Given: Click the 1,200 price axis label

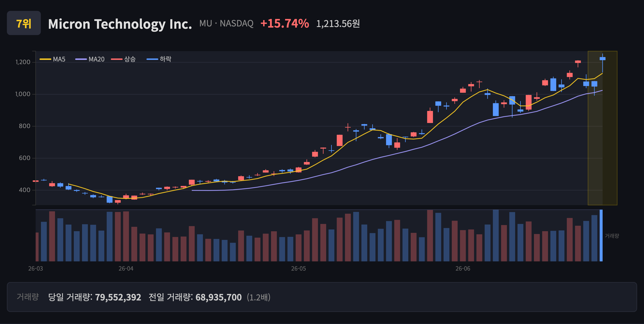Looking at the screenshot, I should coord(23,62).
